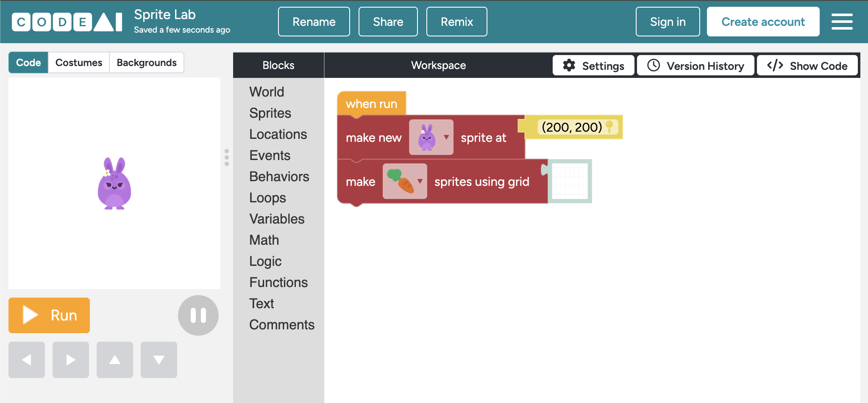This screenshot has height=403, width=868.
Task: Open the hamburger menu
Action: (x=842, y=22)
